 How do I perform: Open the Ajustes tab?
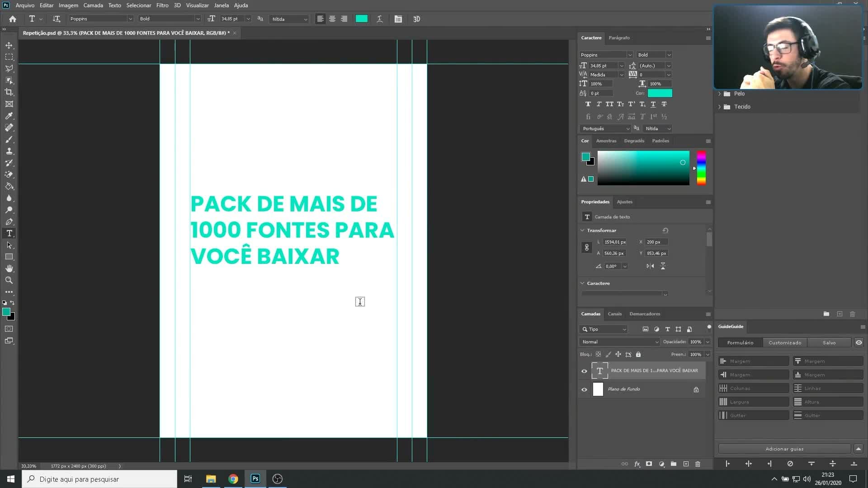tap(624, 202)
